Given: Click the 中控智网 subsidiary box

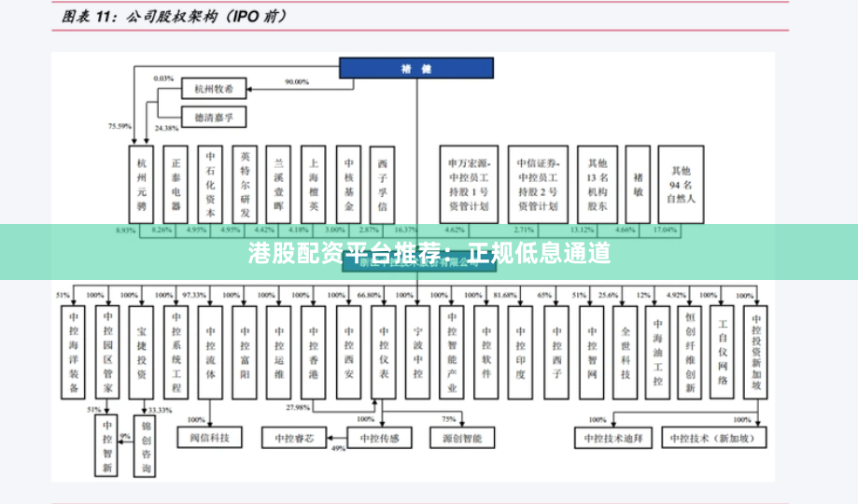Looking at the screenshot, I should coord(592,352).
